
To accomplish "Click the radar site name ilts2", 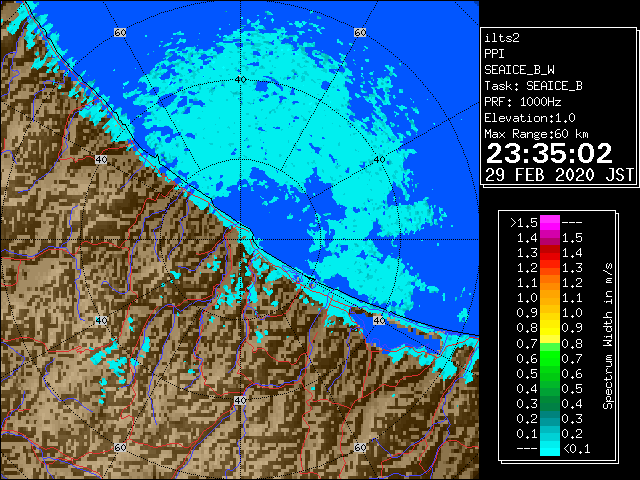I will coord(502,38).
